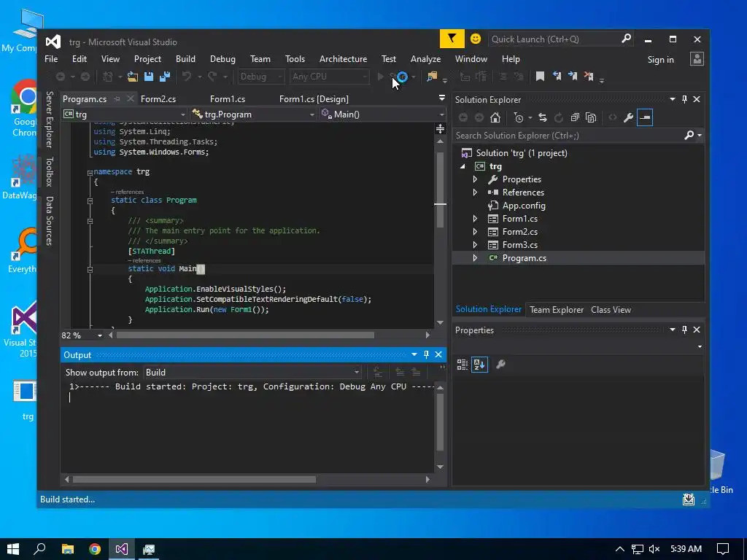Image resolution: width=747 pixels, height=560 pixels.
Task: Toggle auto-hide pin on Properties panel
Action: [684, 330]
